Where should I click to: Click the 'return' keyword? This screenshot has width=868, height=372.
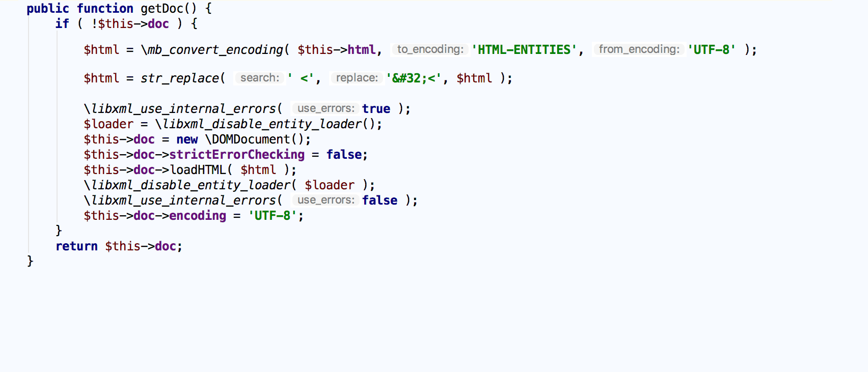tap(76, 246)
